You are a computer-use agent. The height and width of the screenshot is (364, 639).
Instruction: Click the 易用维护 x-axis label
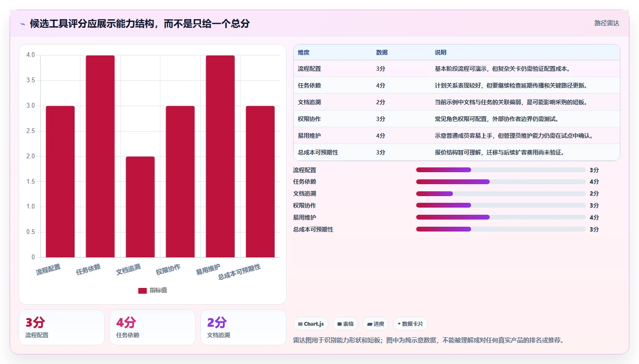[208, 269]
